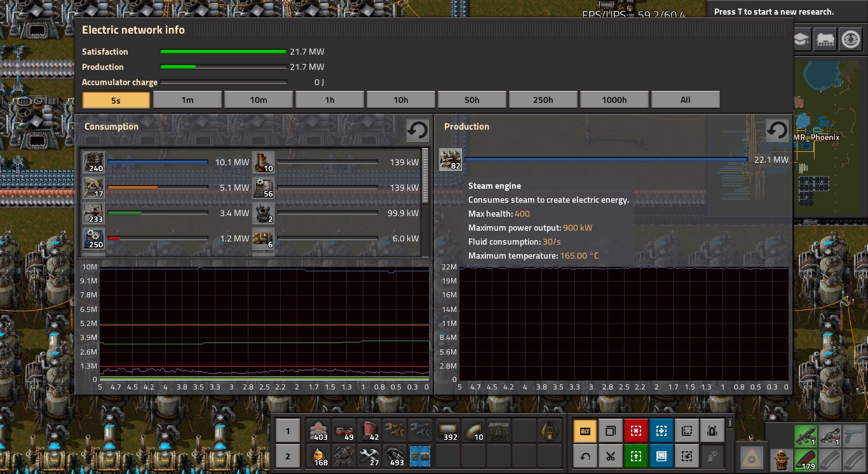
Task: Click the consumption list scrollbar
Action: [425, 177]
